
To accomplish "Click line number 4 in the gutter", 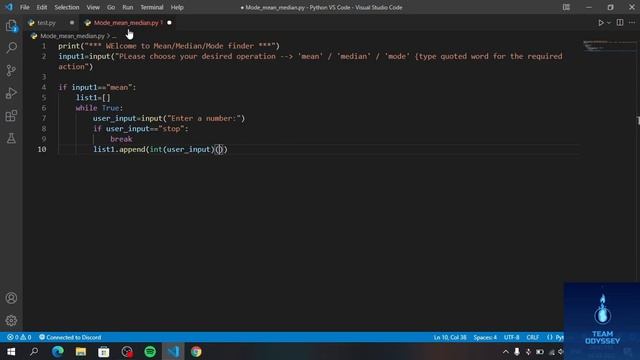I will tap(44, 87).
